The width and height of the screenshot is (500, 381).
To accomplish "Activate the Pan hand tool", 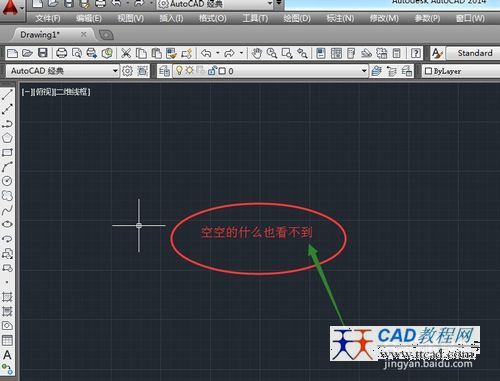I will click(257, 53).
